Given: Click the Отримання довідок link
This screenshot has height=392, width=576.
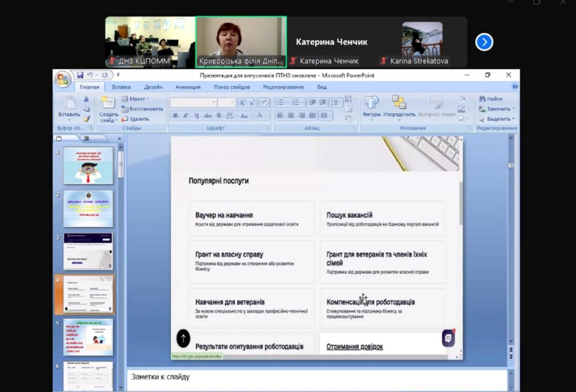Looking at the screenshot, I should pyautogui.click(x=355, y=347).
